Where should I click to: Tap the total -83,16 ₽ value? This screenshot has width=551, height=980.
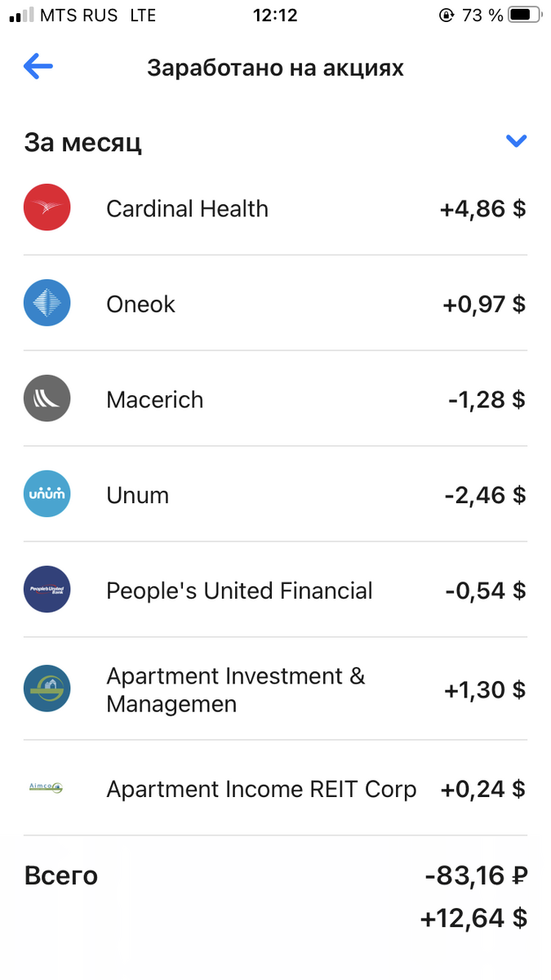coord(477,876)
